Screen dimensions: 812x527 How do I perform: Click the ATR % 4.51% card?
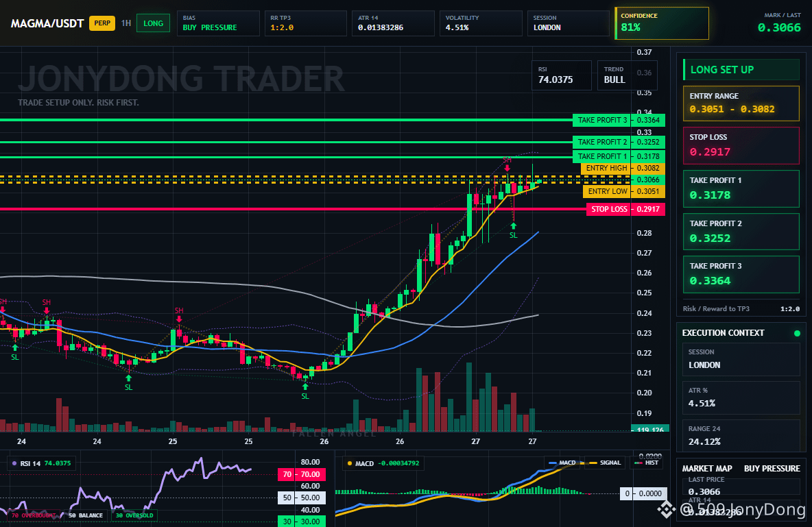(x=741, y=397)
